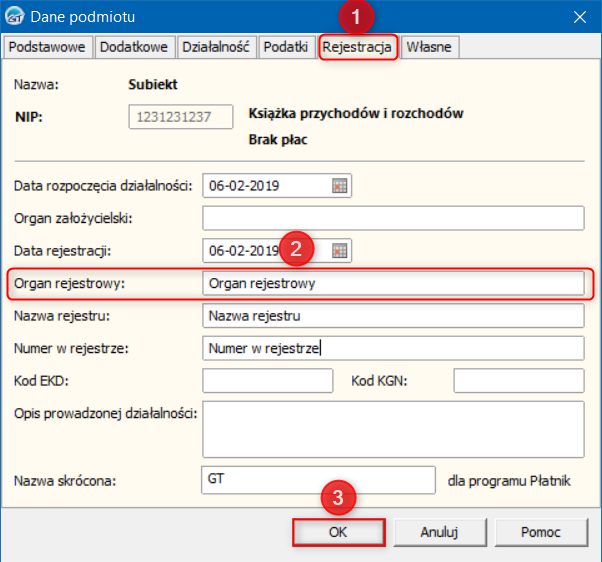
Task: Close the Dane podmiotu dialog
Action: (x=580, y=17)
